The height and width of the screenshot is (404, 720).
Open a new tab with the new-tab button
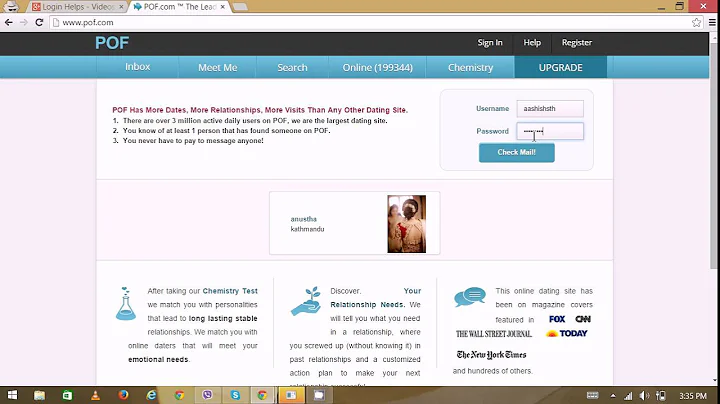(x=240, y=7)
